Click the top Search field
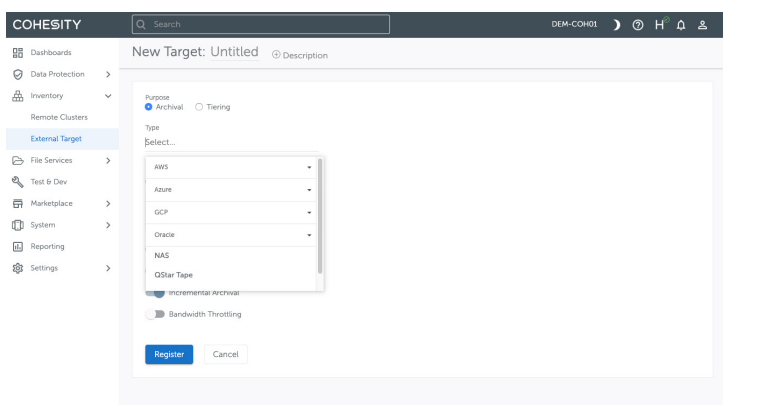The width and height of the screenshot is (762, 412). coord(261,24)
